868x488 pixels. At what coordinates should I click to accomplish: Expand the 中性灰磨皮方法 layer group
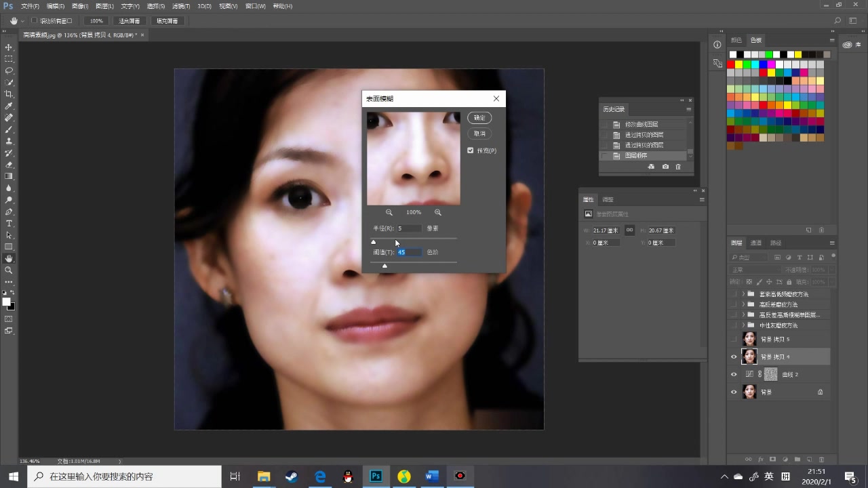pos(743,325)
